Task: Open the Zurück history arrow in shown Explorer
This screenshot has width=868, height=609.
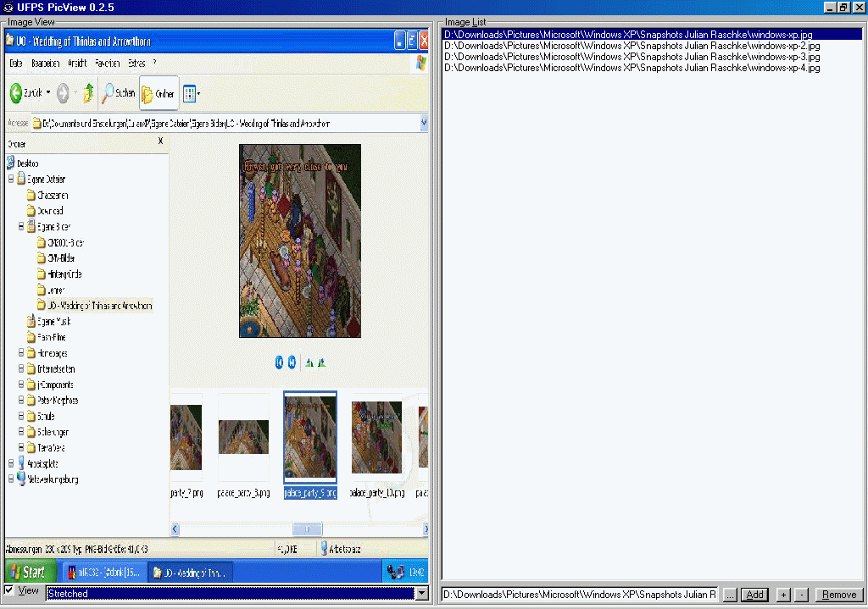Action: click(48, 93)
